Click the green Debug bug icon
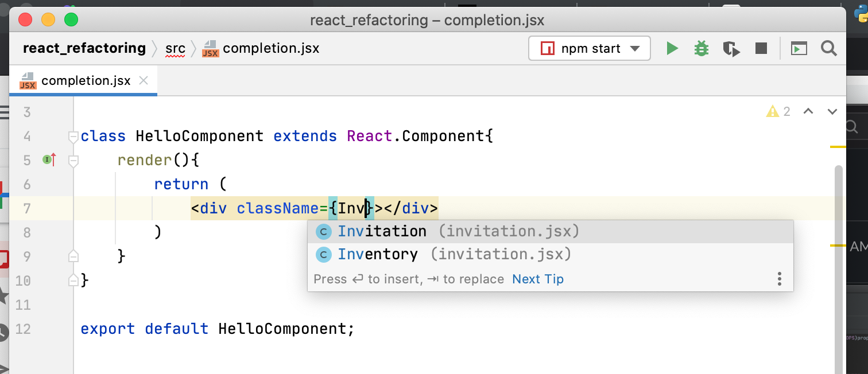 702,49
